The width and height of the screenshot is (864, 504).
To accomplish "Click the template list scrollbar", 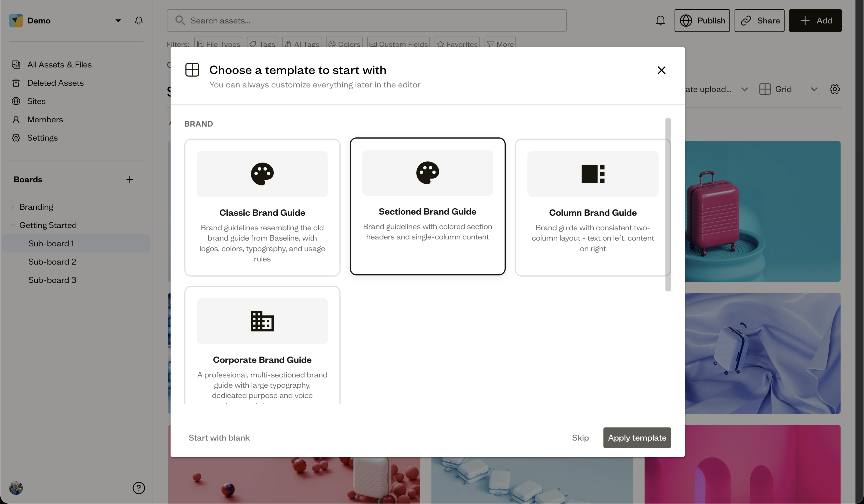I will click(x=668, y=205).
